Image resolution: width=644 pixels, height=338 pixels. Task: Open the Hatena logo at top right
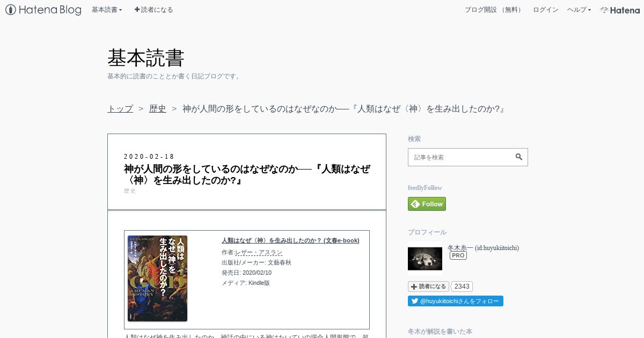[620, 10]
